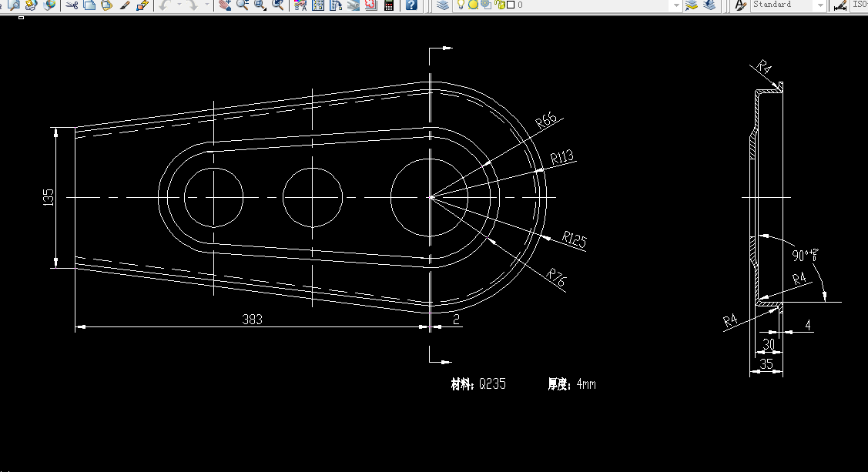Click the Zoom Previous icon
868x472 pixels.
point(278,5)
